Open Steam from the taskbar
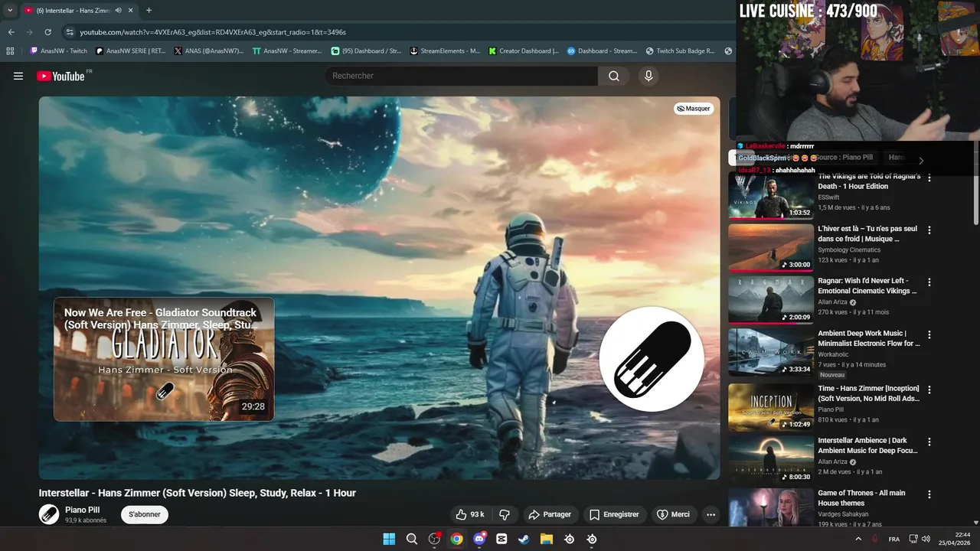The image size is (980, 551). [524, 539]
